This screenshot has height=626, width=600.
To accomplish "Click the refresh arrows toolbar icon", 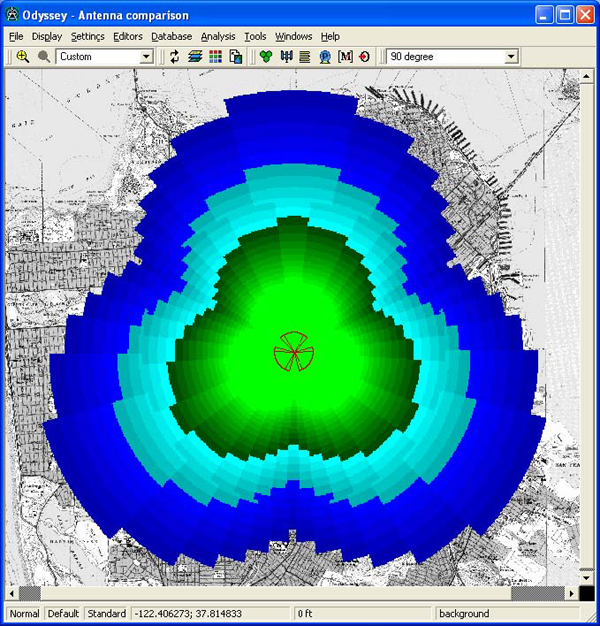I will (x=174, y=57).
